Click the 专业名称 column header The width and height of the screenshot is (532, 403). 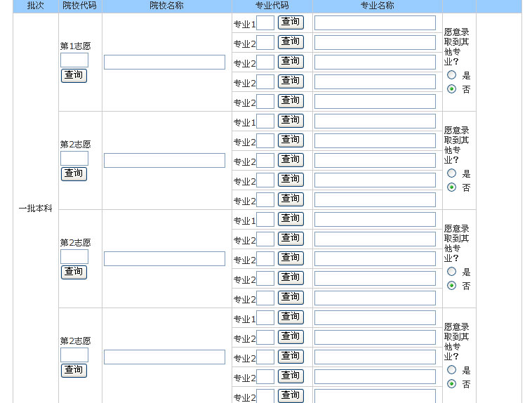(378, 6)
